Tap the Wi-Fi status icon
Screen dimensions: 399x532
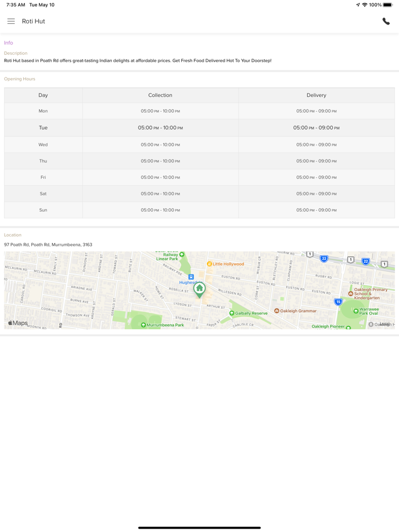(365, 5)
